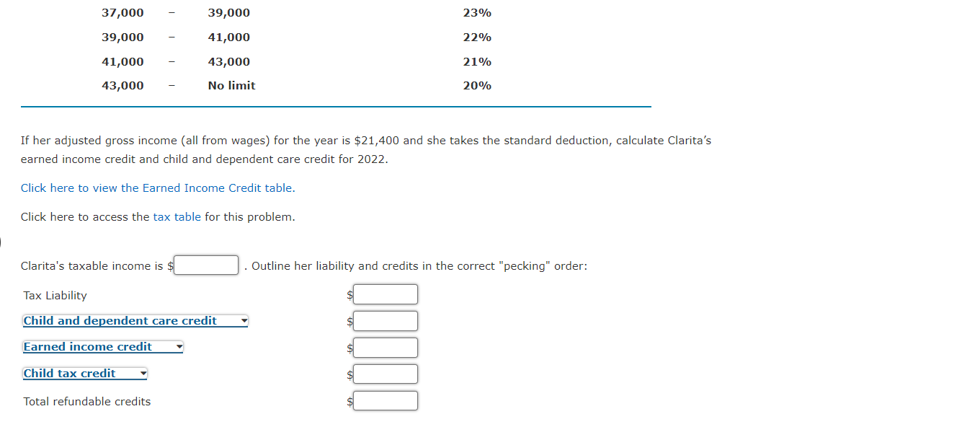Expand the arrow on Earned income credit selector
Screen dimensions: 980x427
tap(179, 347)
